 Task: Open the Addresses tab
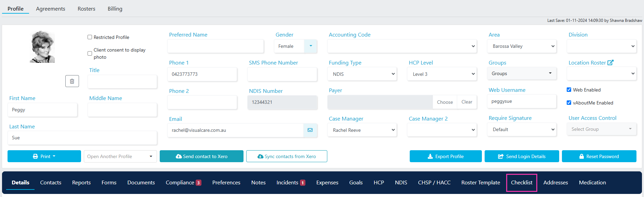[556, 183]
